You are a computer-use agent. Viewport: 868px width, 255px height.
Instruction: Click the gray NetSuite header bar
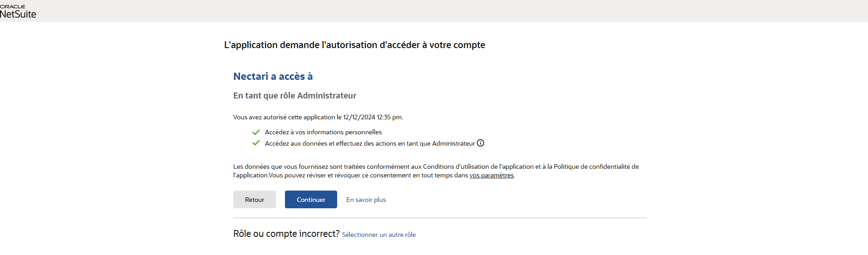[x=434, y=11]
